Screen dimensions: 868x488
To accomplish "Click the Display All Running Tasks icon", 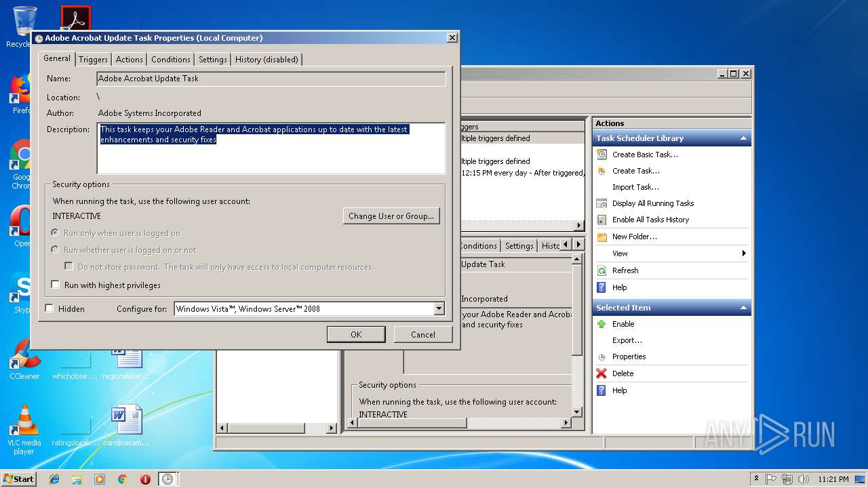I will pos(601,203).
